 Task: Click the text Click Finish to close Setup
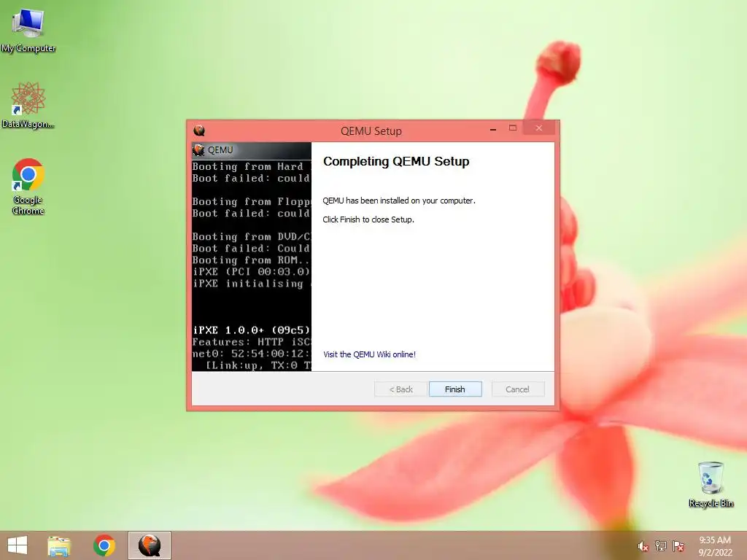368,219
